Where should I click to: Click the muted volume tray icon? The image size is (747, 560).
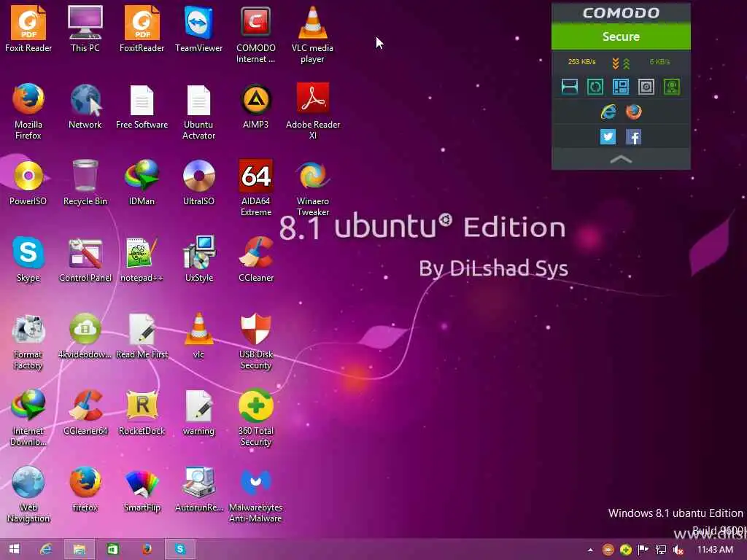pos(678,550)
